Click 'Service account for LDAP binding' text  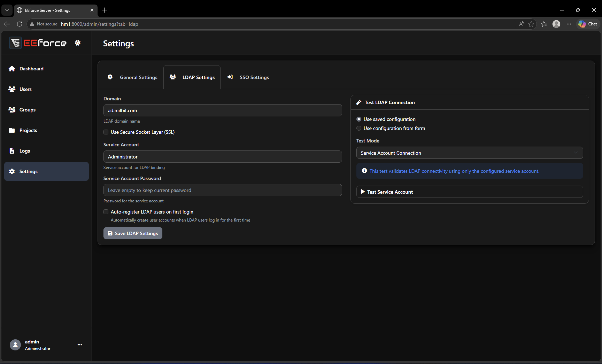(134, 168)
